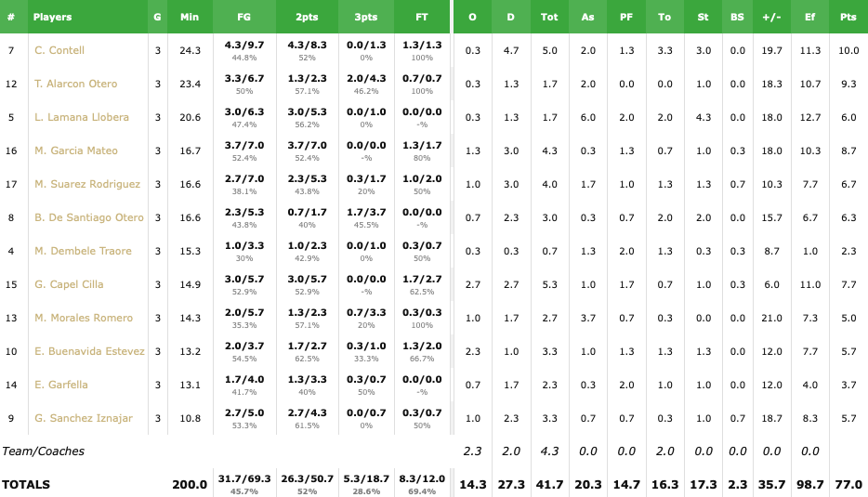Screen dimensions: 868x497
Task: Open G. Sanchez Iznajar player page
Action: (84, 418)
